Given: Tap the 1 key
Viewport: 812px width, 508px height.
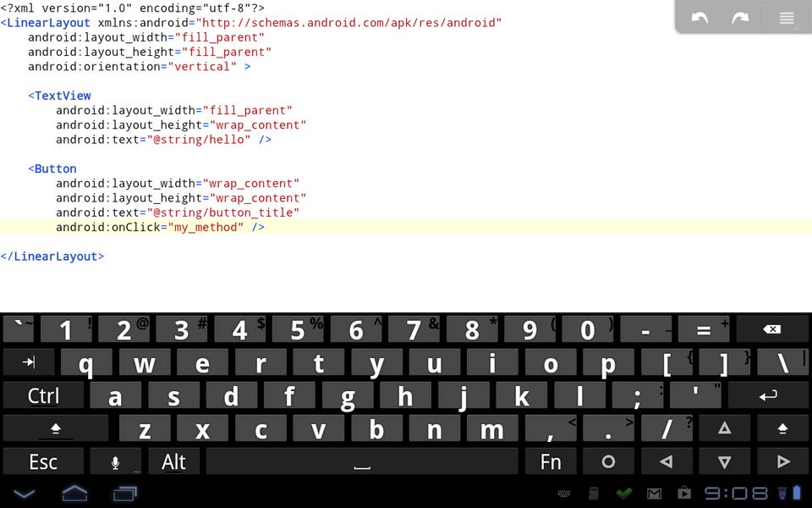Looking at the screenshot, I should click(66, 329).
